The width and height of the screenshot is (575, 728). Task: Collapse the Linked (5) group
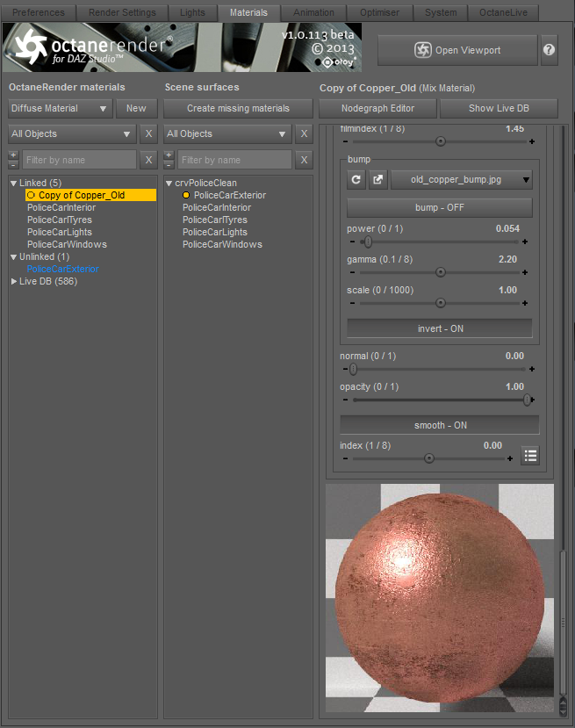[13, 184]
